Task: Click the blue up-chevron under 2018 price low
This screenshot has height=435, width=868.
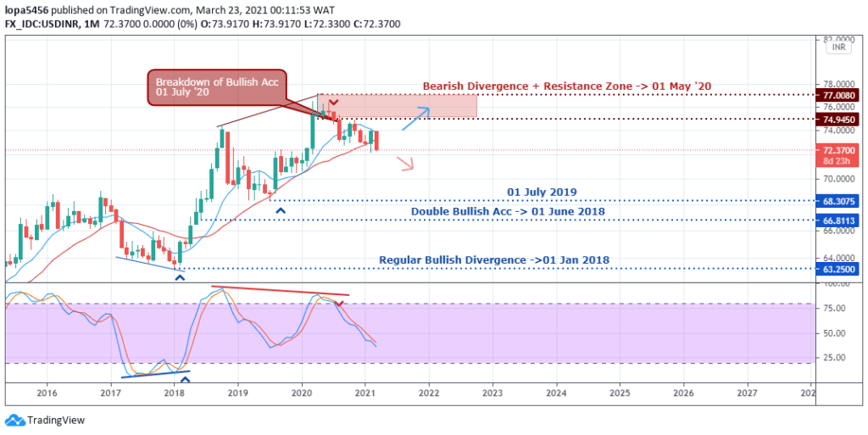Action: click(180, 276)
